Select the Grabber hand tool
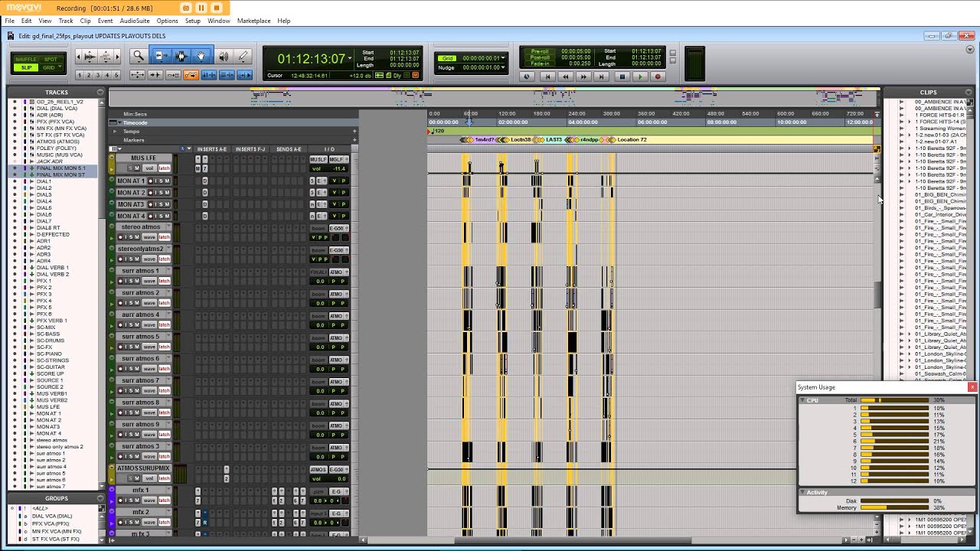 (201, 56)
